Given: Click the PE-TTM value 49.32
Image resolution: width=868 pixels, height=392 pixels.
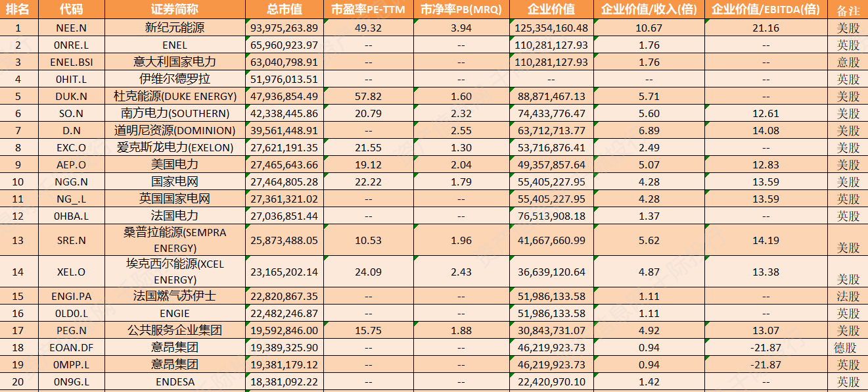Looking at the screenshot, I should pyautogui.click(x=368, y=28).
